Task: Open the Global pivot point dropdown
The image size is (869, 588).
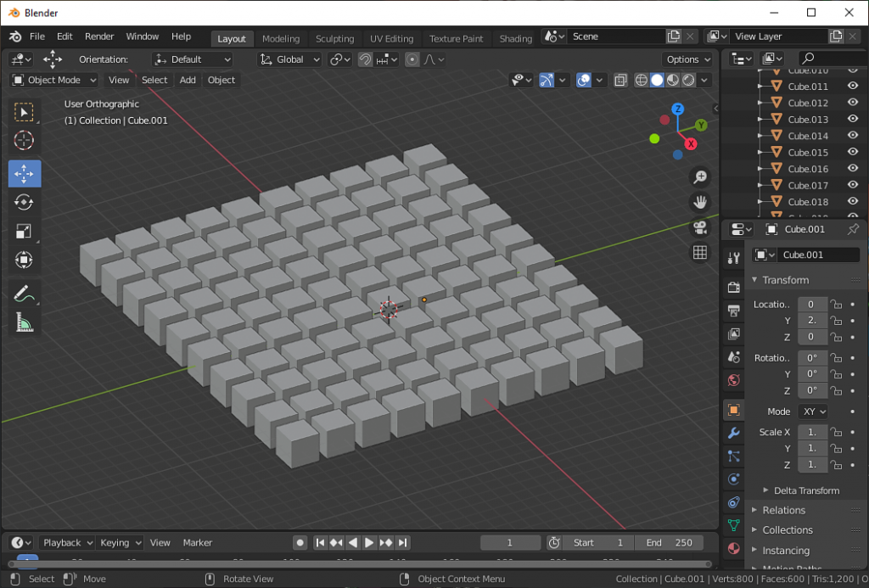Action: coord(289,59)
